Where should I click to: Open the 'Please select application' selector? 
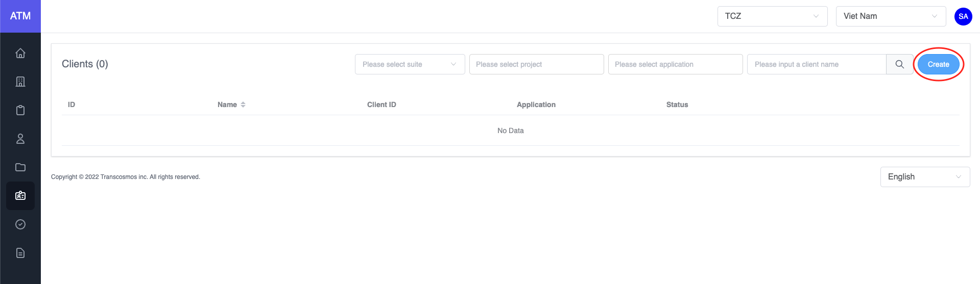[675, 64]
